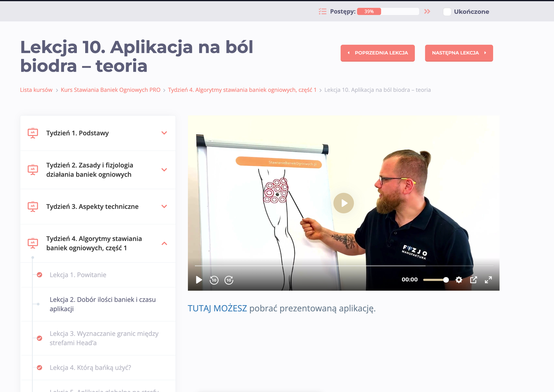Click the progress checklist icon beside Postępy
This screenshot has width=554, height=392.
322,11
